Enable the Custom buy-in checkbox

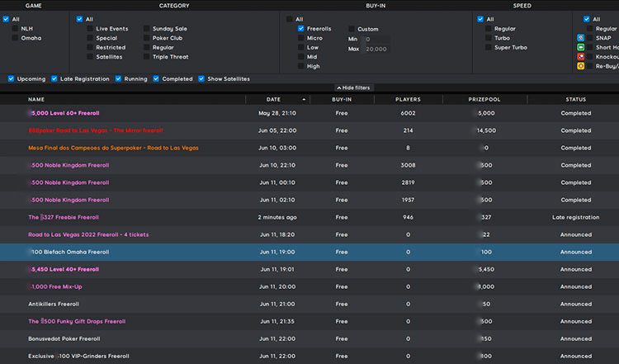click(352, 28)
